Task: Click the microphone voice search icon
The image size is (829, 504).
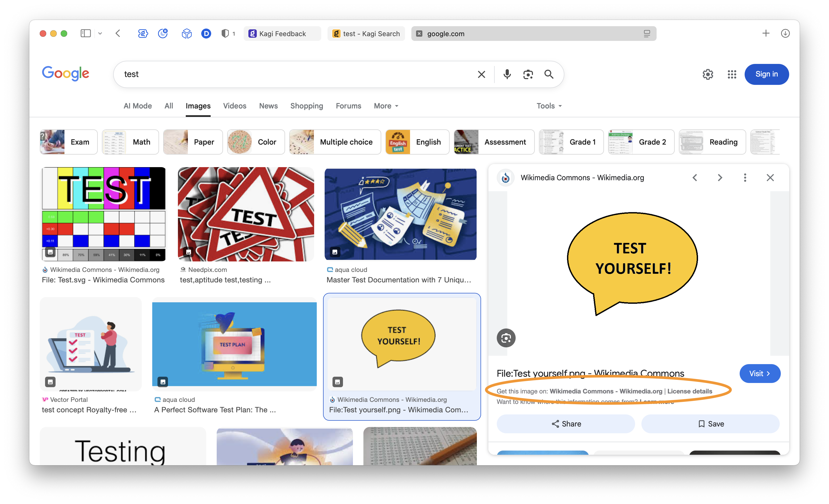Action: pos(507,74)
